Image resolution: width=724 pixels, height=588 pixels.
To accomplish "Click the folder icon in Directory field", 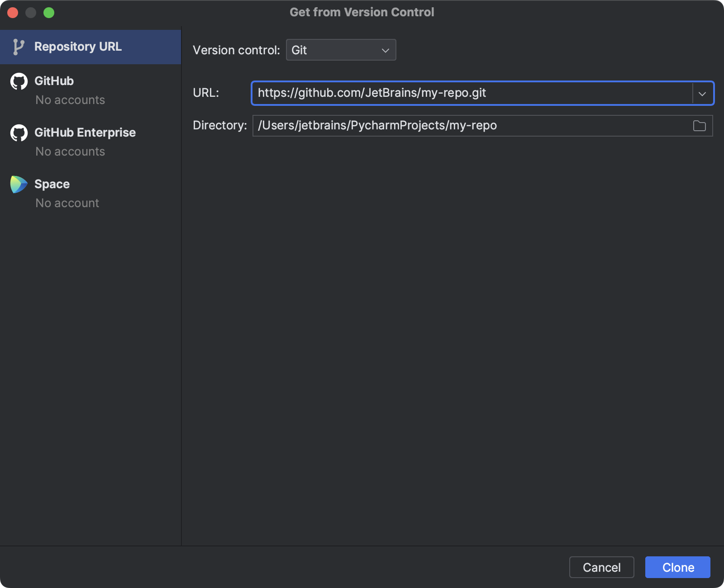I will click(x=700, y=126).
